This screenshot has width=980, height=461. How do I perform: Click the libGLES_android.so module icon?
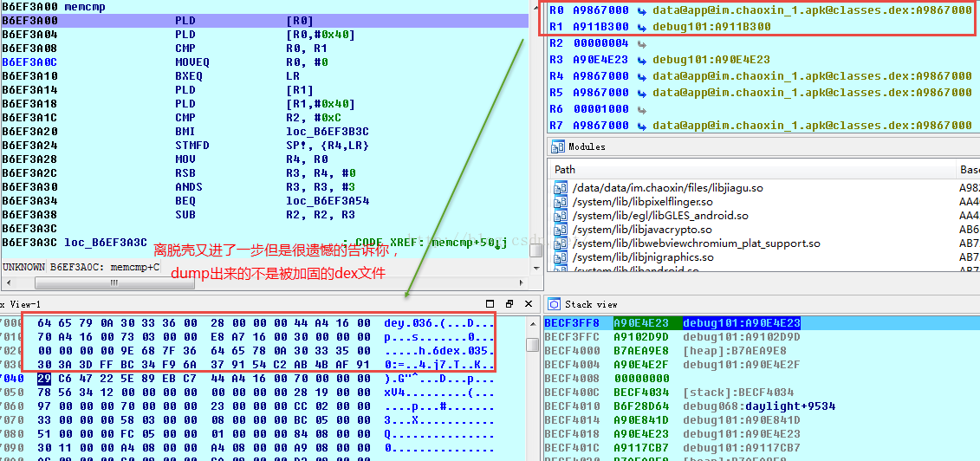point(560,216)
